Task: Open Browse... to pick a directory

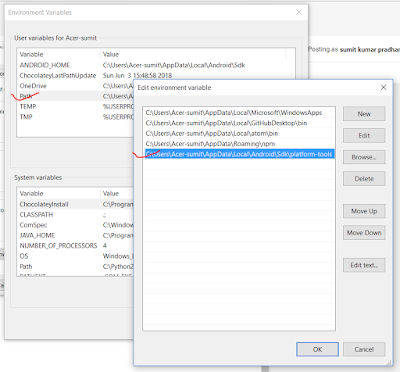Action: coord(364,157)
